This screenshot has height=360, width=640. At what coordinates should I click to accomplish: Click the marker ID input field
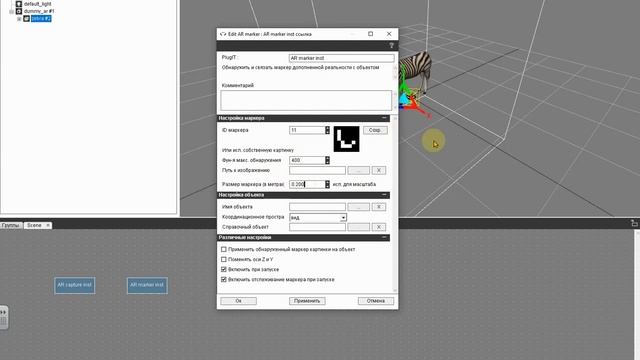[x=307, y=130]
